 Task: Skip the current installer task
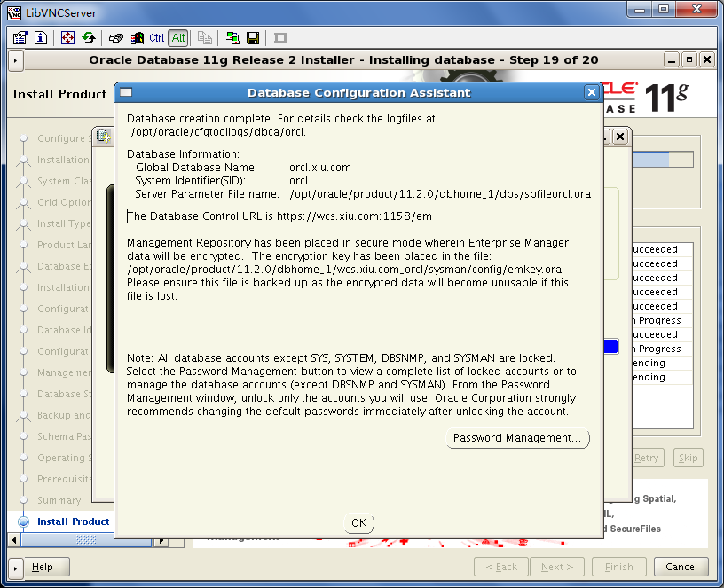pos(688,458)
